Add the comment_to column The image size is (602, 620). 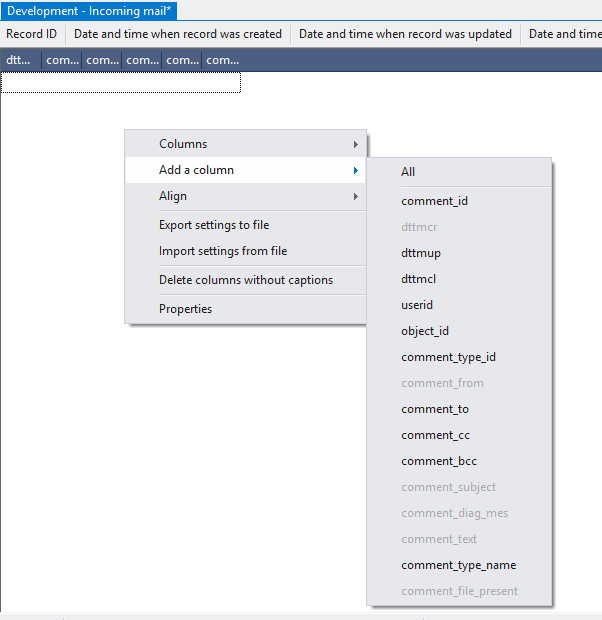(435, 409)
